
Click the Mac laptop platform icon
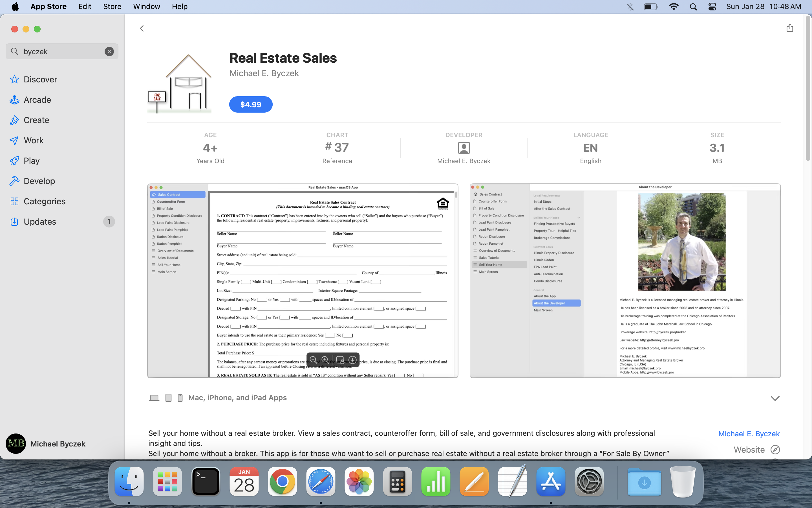coord(154,398)
